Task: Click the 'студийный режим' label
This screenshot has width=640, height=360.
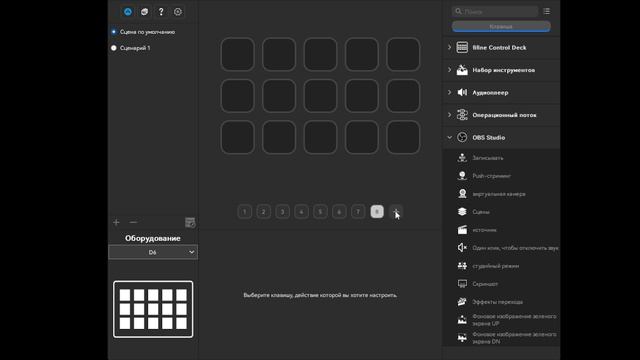Action: pyautogui.click(x=496, y=266)
